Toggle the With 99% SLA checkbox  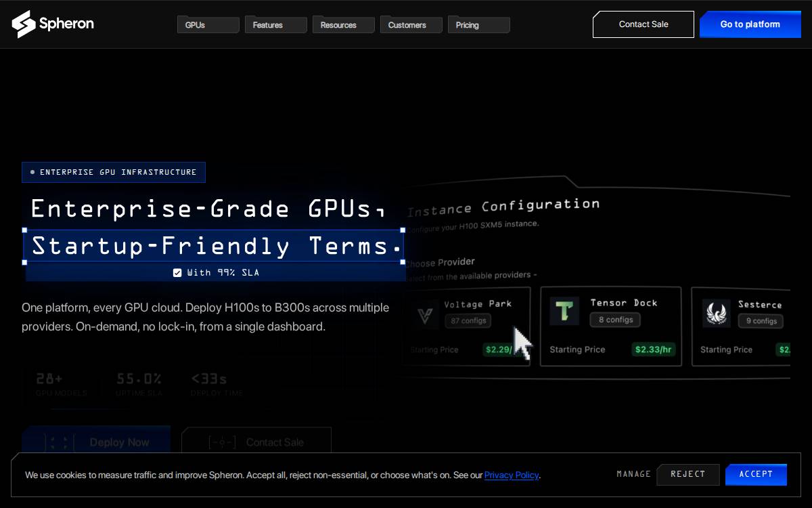tap(177, 272)
